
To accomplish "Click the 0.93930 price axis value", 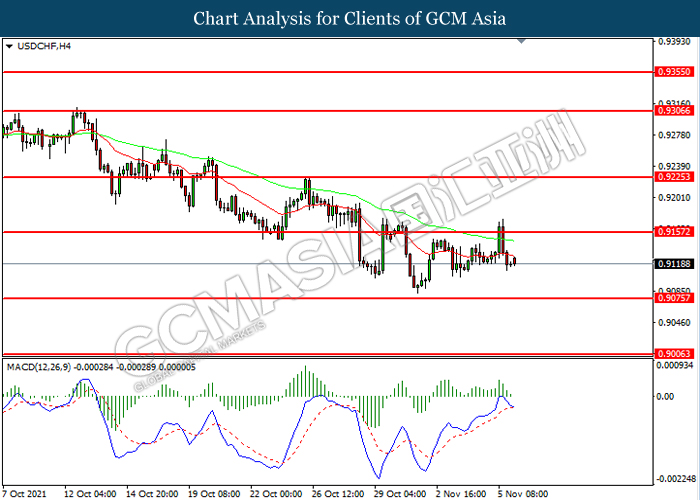I will tap(675, 42).
